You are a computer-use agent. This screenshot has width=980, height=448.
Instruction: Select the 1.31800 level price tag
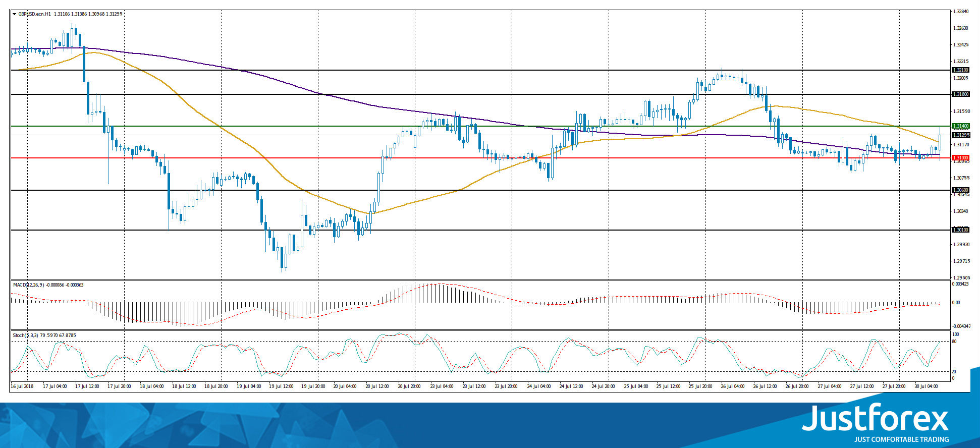pos(960,94)
